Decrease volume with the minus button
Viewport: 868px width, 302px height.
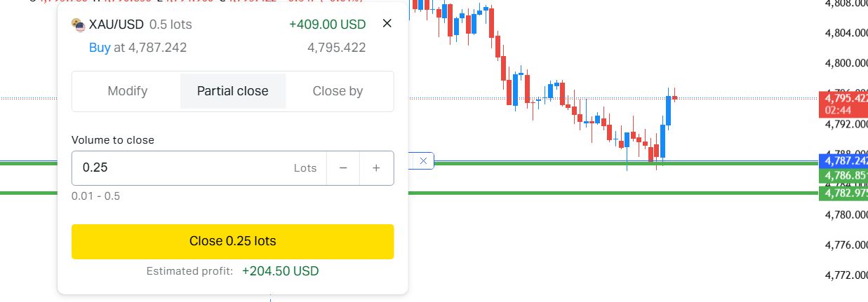click(x=343, y=168)
